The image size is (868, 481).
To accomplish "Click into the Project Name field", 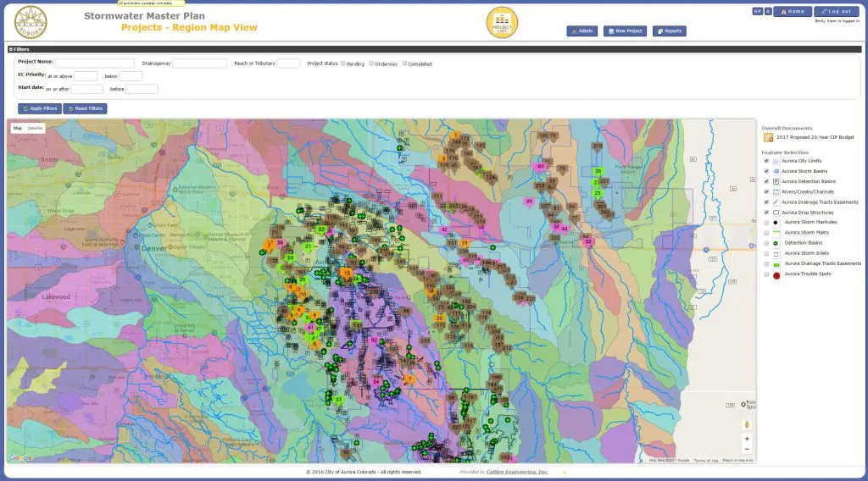I will (x=95, y=63).
